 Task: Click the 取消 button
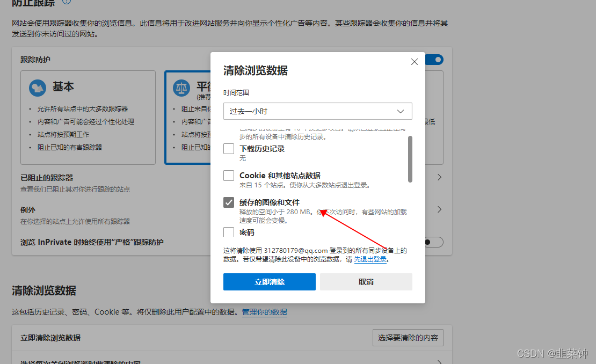366,282
